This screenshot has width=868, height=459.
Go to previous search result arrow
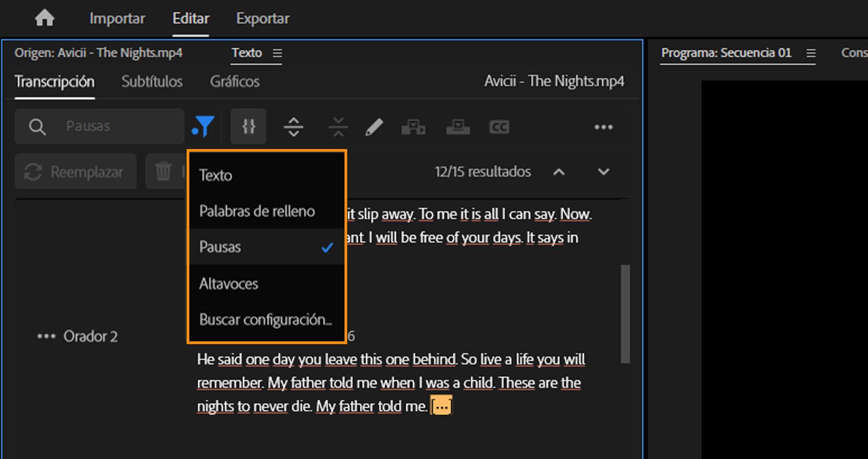click(x=559, y=172)
